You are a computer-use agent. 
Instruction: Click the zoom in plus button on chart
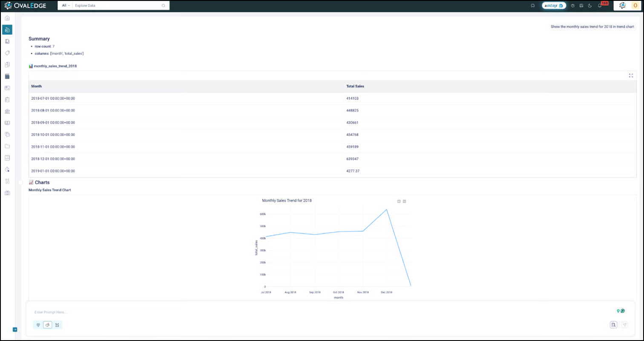[399, 201]
